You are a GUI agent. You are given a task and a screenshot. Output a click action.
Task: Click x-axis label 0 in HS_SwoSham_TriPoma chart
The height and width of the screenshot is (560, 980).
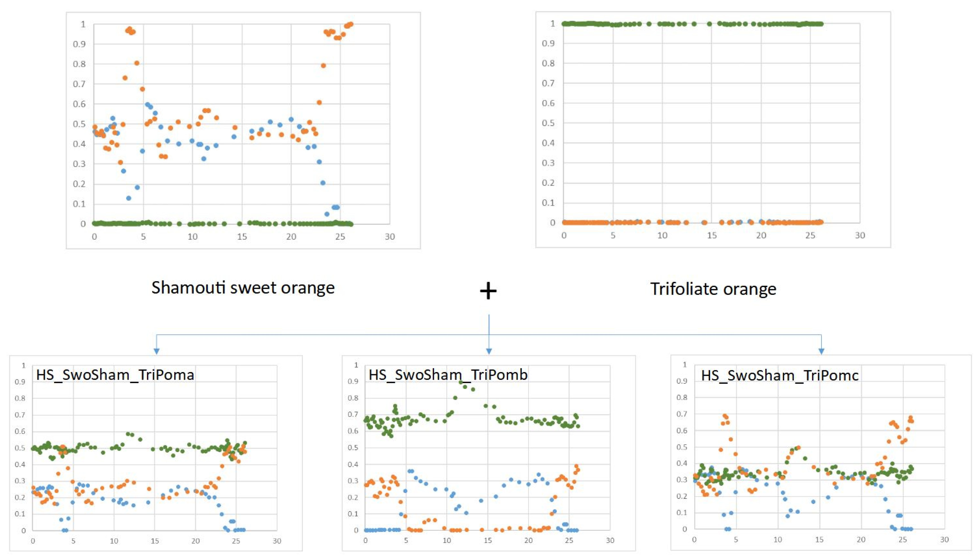click(x=33, y=541)
